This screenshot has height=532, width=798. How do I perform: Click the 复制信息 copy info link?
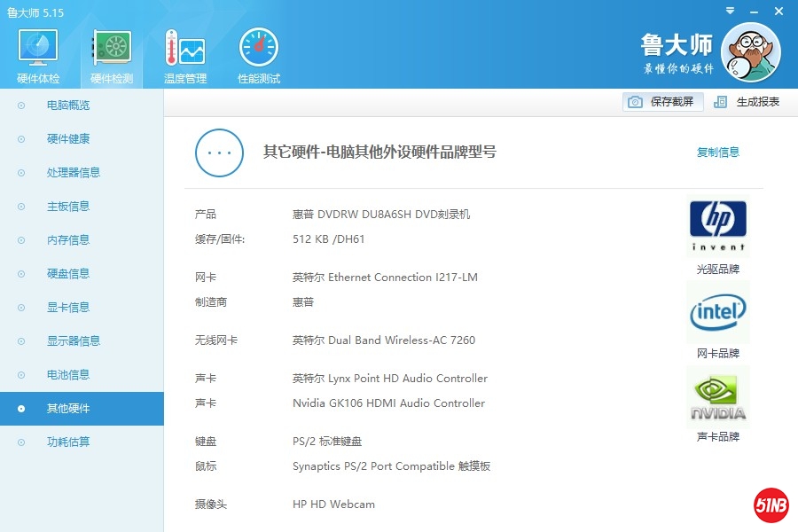(717, 153)
